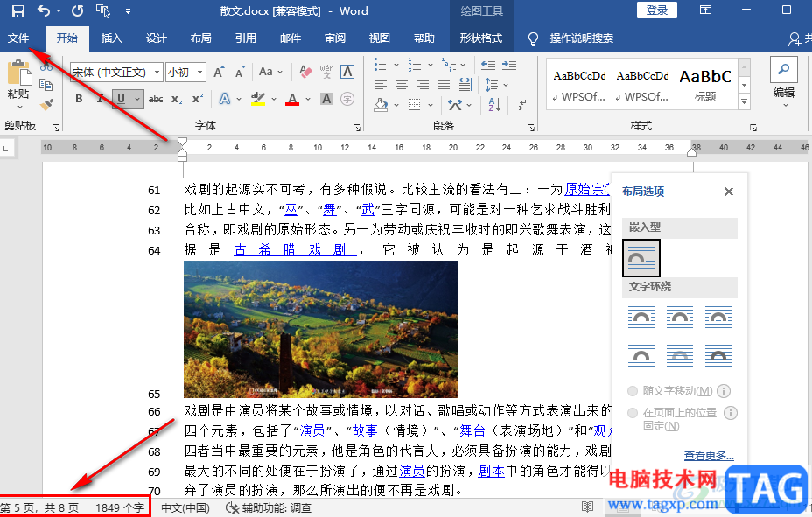Click the 古希腊戏剧 hyperlink in document

click(x=296, y=250)
